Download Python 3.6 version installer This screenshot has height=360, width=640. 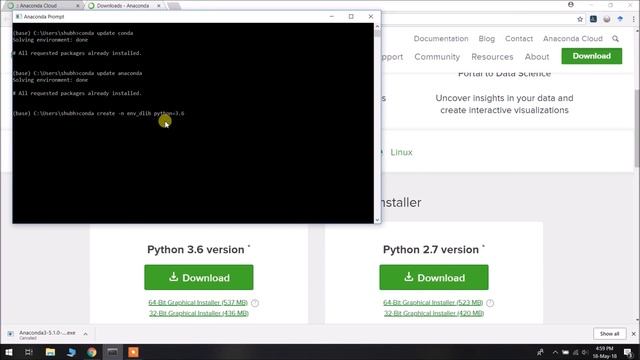click(x=198, y=278)
